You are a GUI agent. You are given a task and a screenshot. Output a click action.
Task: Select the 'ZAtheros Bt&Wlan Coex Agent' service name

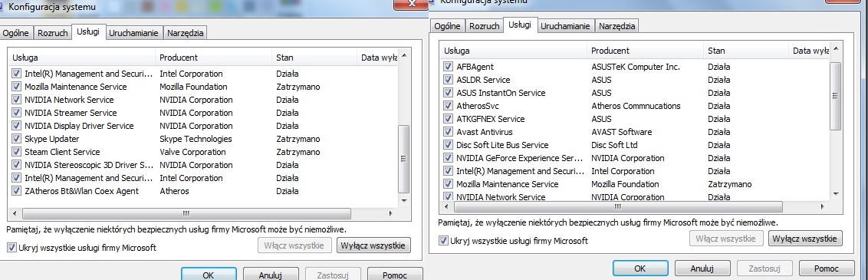click(81, 191)
